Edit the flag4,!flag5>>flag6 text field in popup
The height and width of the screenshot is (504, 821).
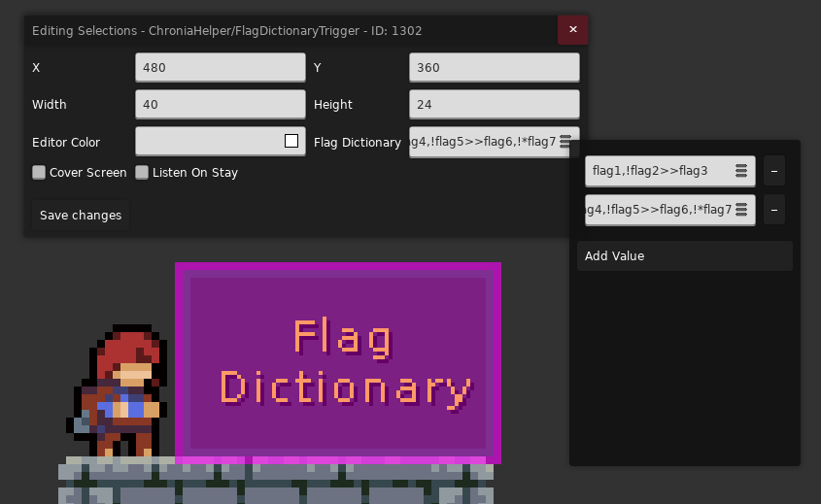tap(660, 210)
